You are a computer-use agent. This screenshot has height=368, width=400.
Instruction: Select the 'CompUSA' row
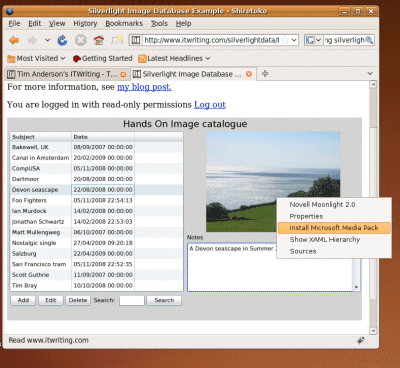97,168
